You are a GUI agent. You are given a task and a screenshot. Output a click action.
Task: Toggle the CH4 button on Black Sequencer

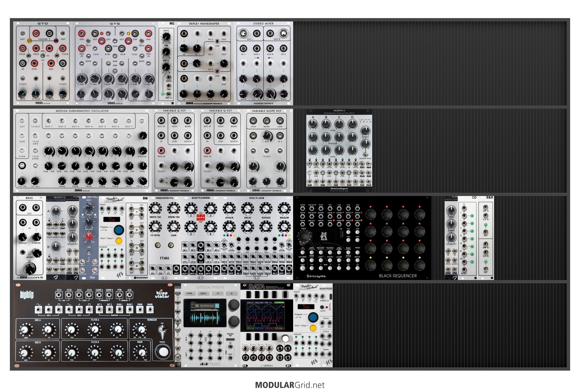[x=357, y=240]
